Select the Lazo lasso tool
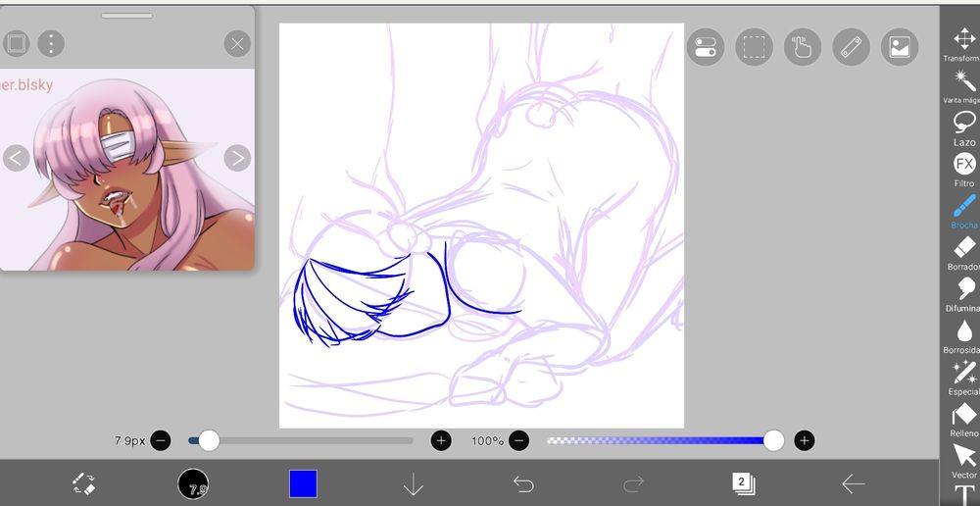980x506 pixels. pyautogui.click(x=963, y=127)
